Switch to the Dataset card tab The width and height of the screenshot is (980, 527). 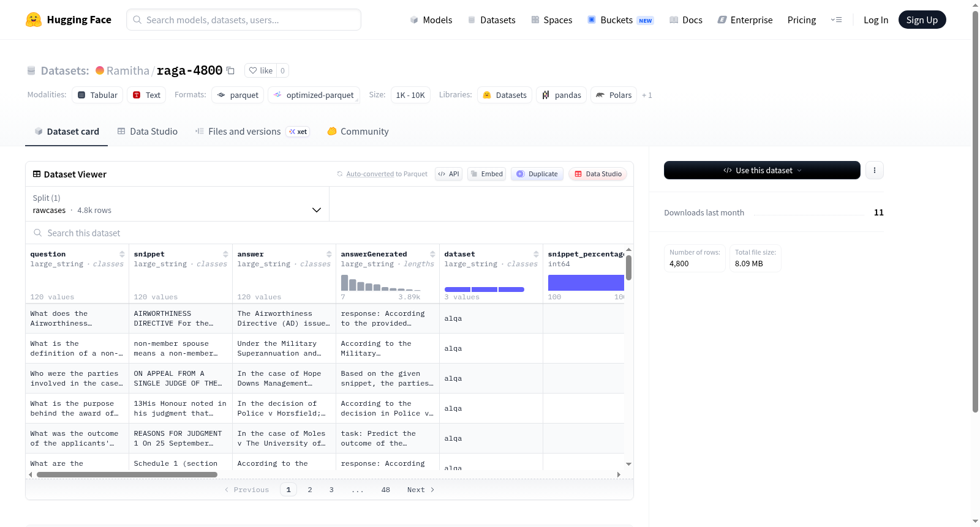tap(66, 132)
